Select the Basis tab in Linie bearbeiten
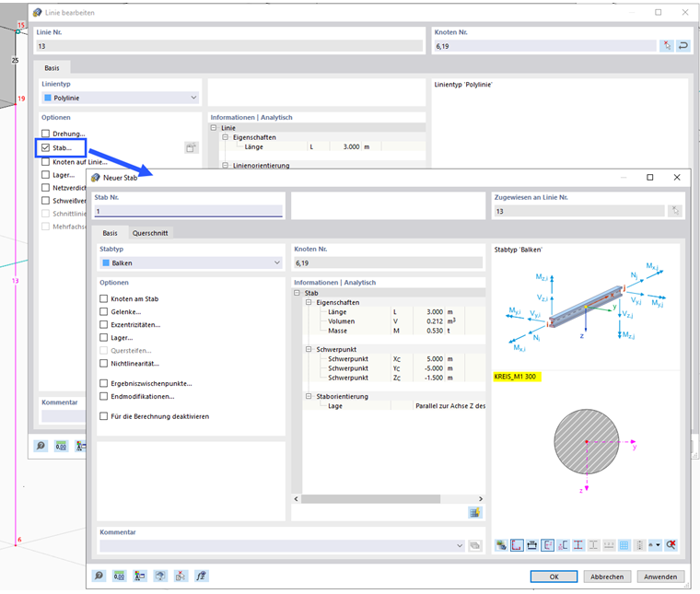Image resolution: width=700 pixels, height=594 pixels. 52,68
